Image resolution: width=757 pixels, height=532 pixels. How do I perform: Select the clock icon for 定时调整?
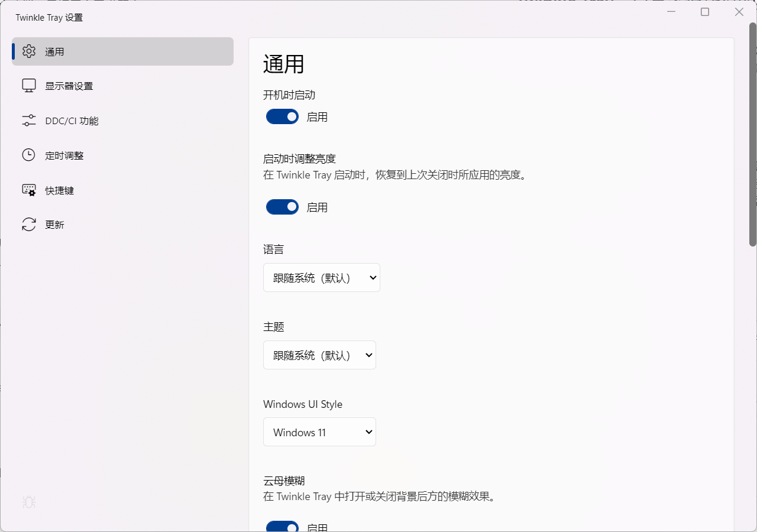[29, 155]
